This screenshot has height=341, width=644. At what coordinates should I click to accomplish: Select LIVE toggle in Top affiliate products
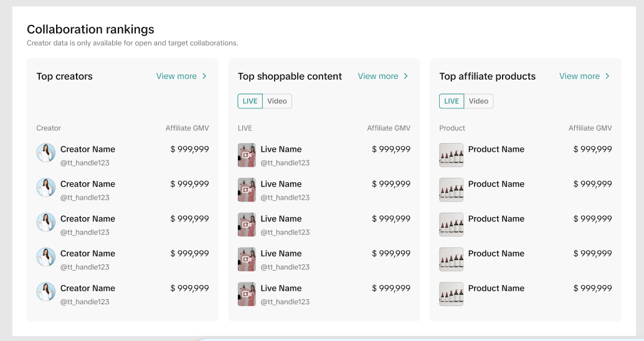click(x=452, y=101)
